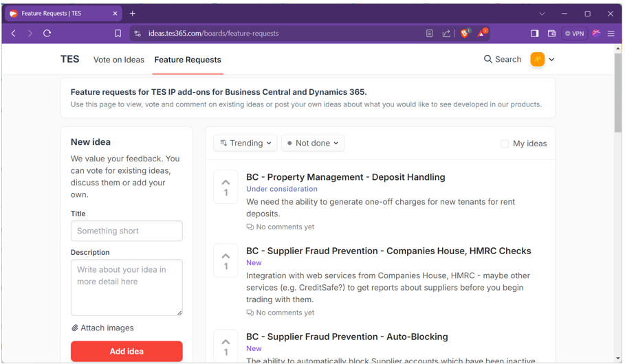Click the Title input field

coord(127,231)
